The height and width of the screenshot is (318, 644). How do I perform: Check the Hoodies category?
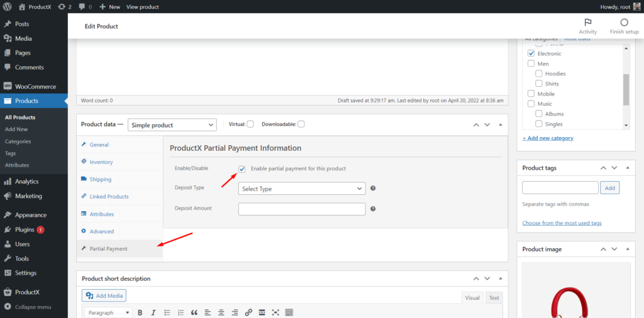(539, 74)
